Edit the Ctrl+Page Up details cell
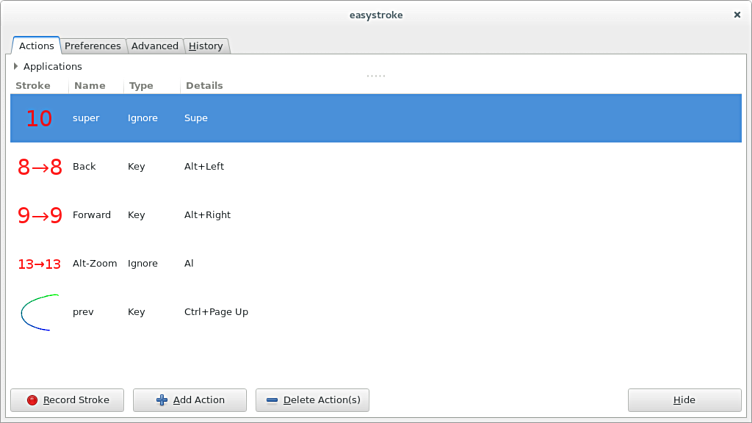This screenshot has width=752, height=423. click(x=216, y=312)
